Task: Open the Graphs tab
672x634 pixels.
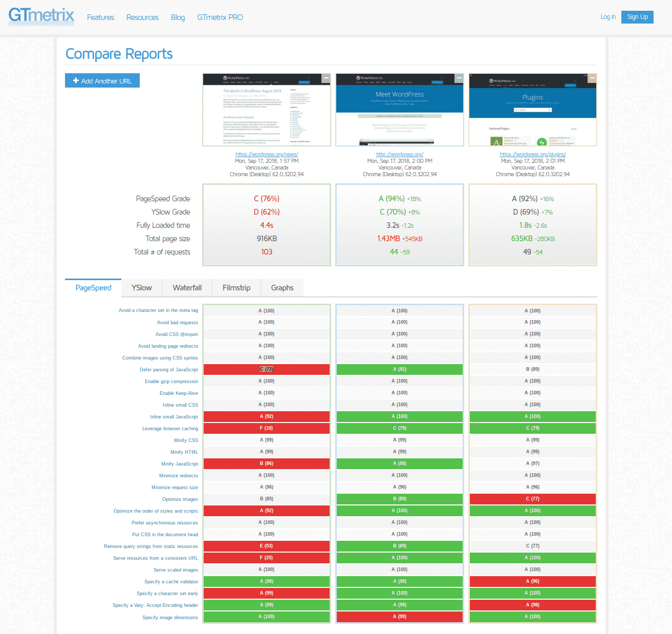Action: (x=283, y=288)
